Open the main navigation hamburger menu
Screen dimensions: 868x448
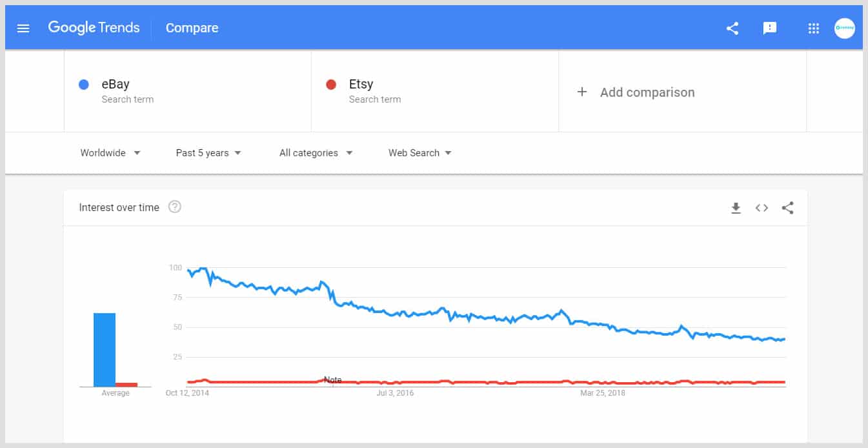[23, 28]
